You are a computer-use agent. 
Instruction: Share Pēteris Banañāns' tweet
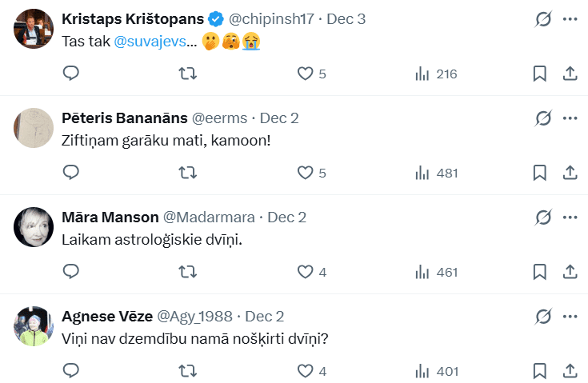570,173
